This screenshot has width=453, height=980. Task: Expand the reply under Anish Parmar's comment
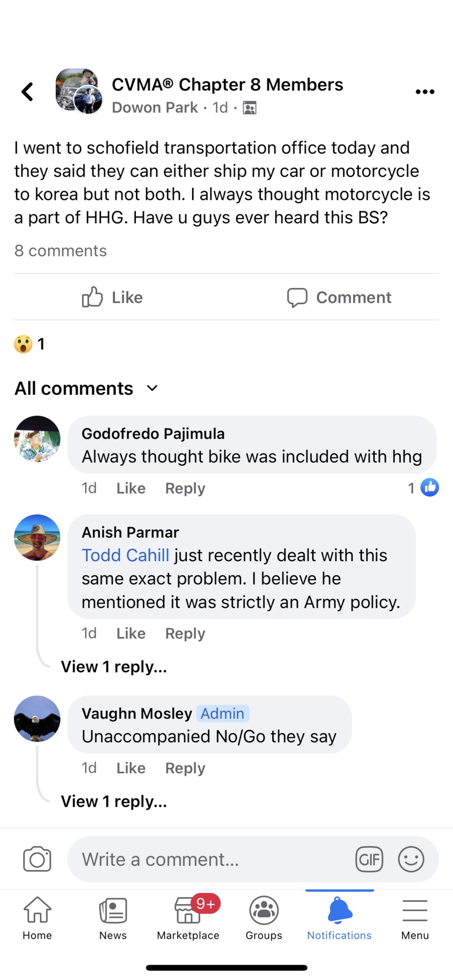pyautogui.click(x=114, y=667)
